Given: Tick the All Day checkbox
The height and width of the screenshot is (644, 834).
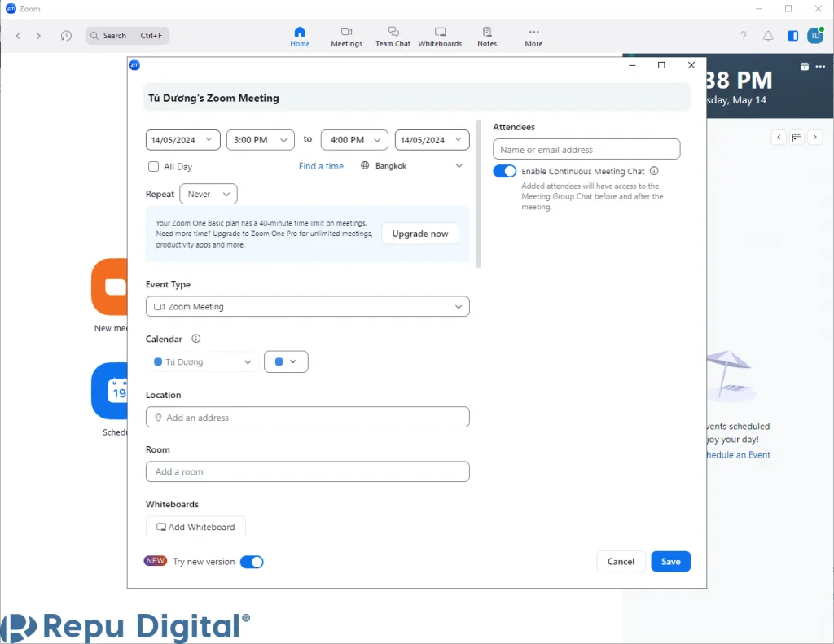Looking at the screenshot, I should 153,166.
